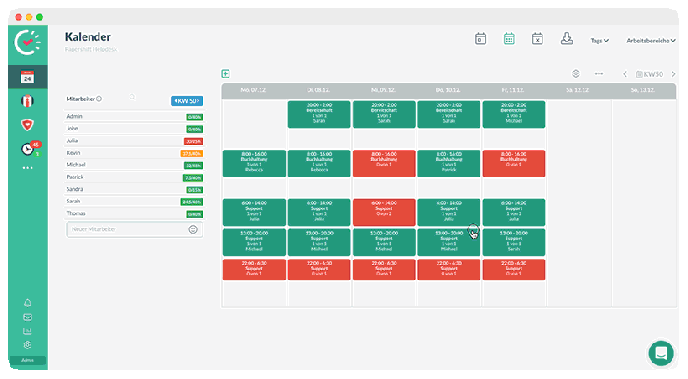Open Friday's Bereitschaft shift with Michael
Screen dimensions: 688x379
514,114
